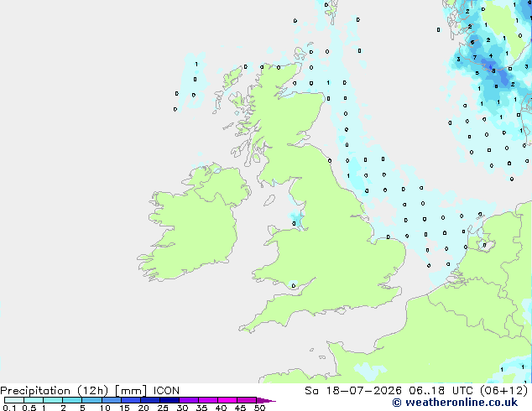The height and width of the screenshot is (411, 532).
Task: Pick the 1–2 mm legend color swatch
Action: (x=53, y=400)
